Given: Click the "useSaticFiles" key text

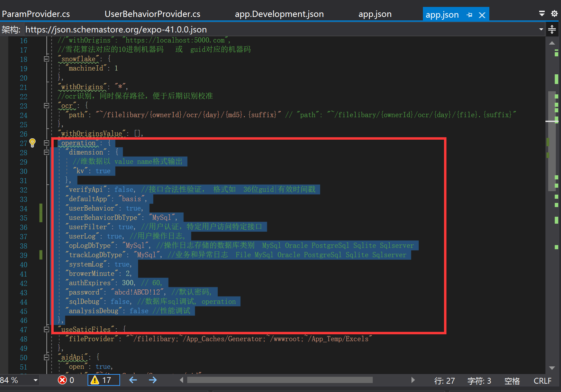Looking at the screenshot, I should (86, 329).
